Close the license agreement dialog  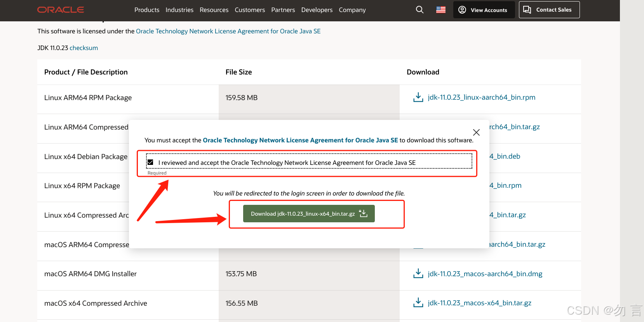476,132
